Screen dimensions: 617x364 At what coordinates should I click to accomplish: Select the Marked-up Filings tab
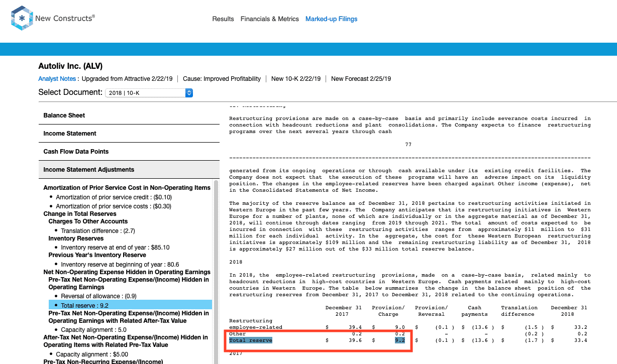(332, 19)
